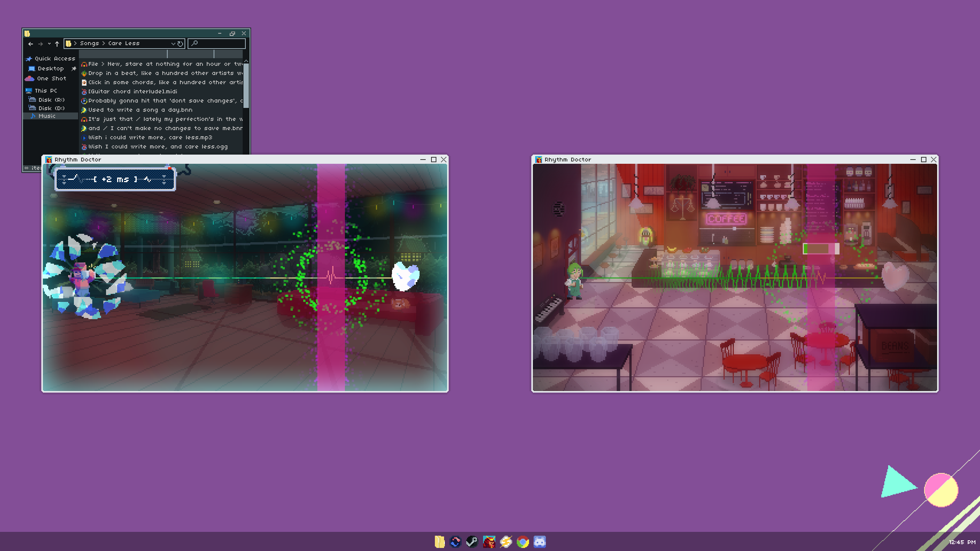The width and height of the screenshot is (980, 551).
Task: Select 'Wish I could write more, and care less.ogg'
Action: coord(155,147)
